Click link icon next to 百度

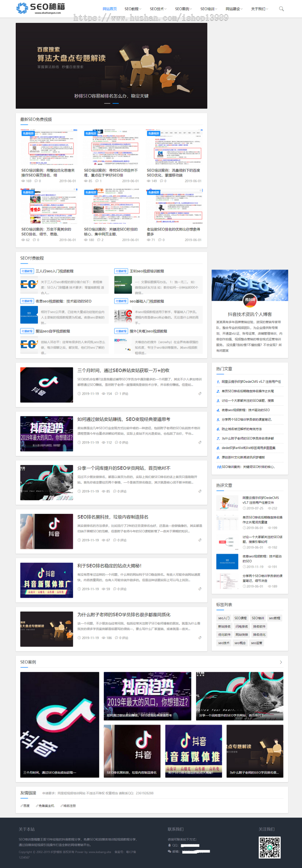point(22,805)
